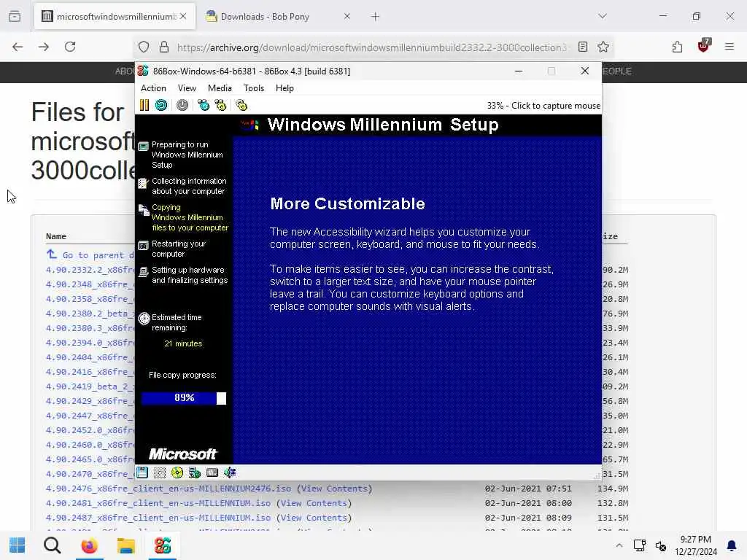Open the 86Box Tools menu
Viewport: 747px width, 560px height.
[253, 88]
